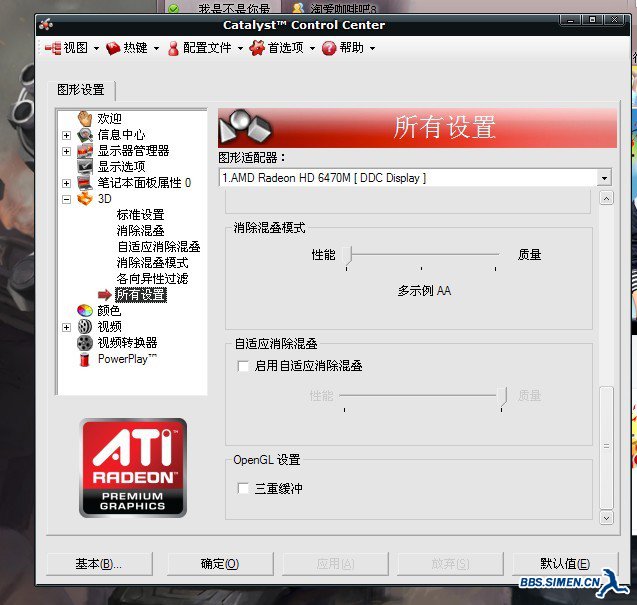This screenshot has height=605, width=637.
Task: Click the 视频 film reel icon
Action: coord(85,327)
